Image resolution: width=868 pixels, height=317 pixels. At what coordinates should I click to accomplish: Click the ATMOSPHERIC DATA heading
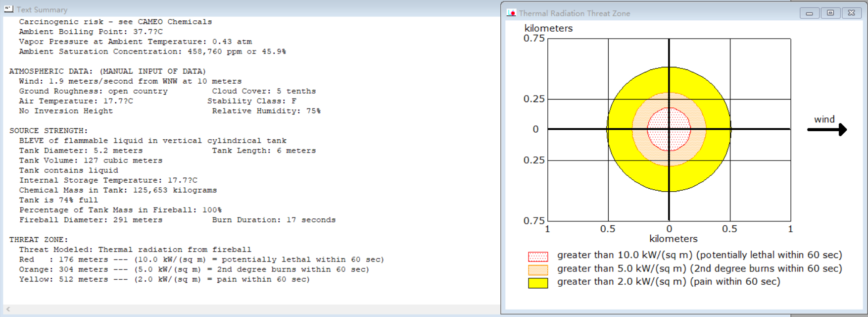pyautogui.click(x=107, y=71)
